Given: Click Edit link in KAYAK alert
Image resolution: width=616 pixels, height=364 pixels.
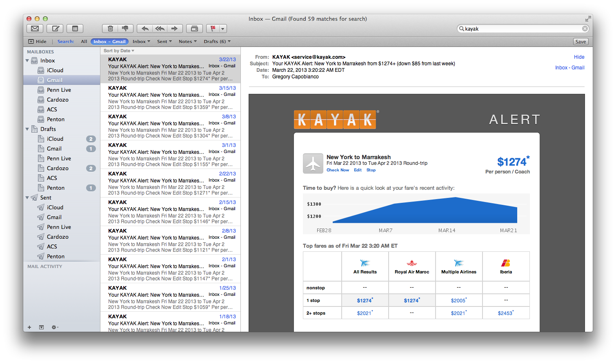Looking at the screenshot, I should pyautogui.click(x=358, y=170).
